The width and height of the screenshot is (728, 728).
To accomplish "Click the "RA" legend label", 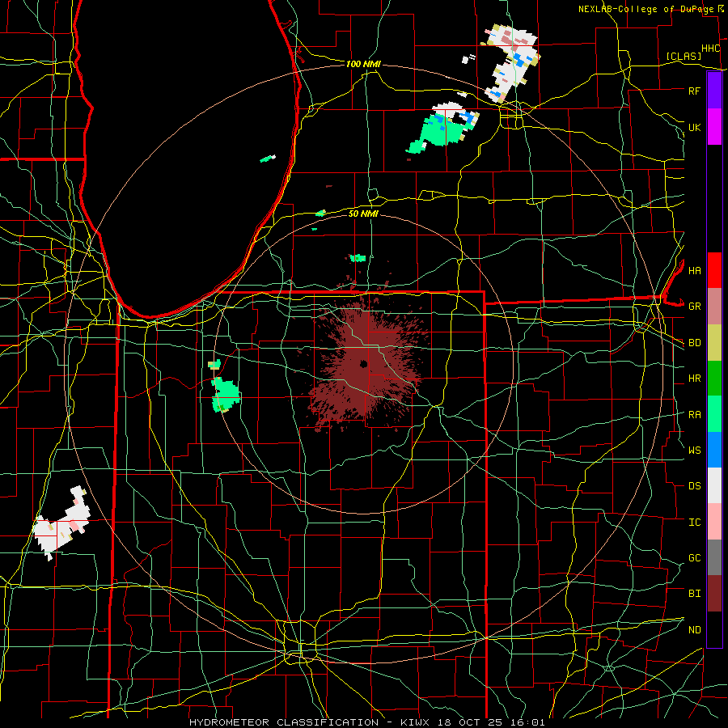I will (x=694, y=415).
